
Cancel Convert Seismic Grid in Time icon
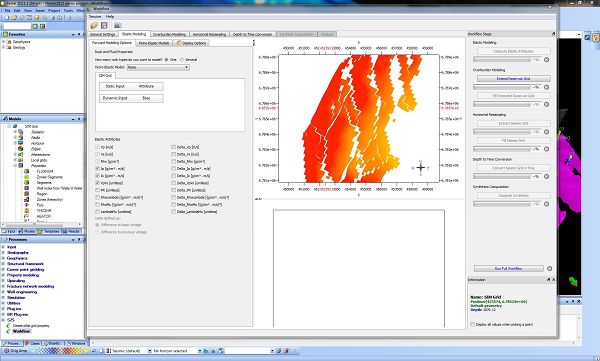coord(546,176)
